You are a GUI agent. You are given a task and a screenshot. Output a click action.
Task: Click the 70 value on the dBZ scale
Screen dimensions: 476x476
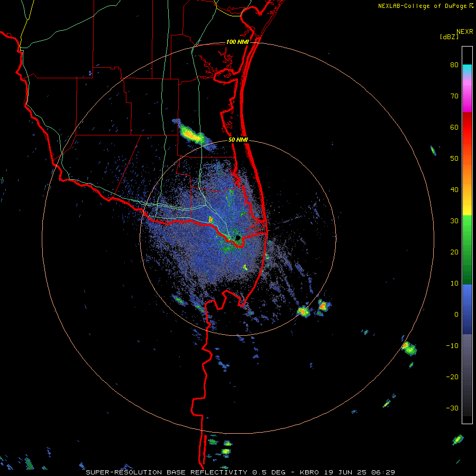(454, 96)
